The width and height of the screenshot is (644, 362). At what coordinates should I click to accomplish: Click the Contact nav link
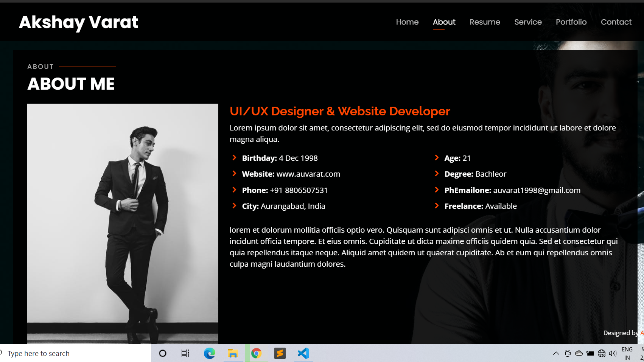[616, 22]
